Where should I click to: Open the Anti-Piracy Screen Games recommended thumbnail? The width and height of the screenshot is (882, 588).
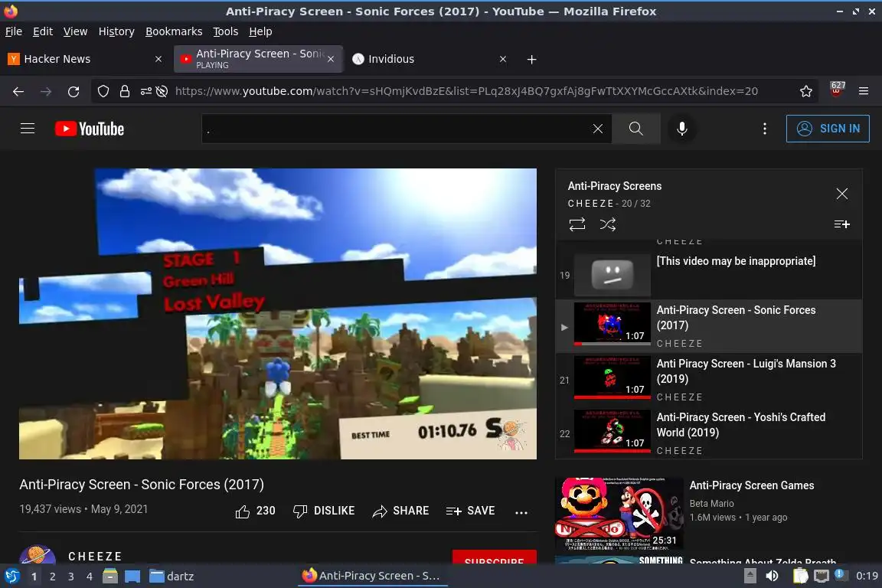click(x=619, y=514)
